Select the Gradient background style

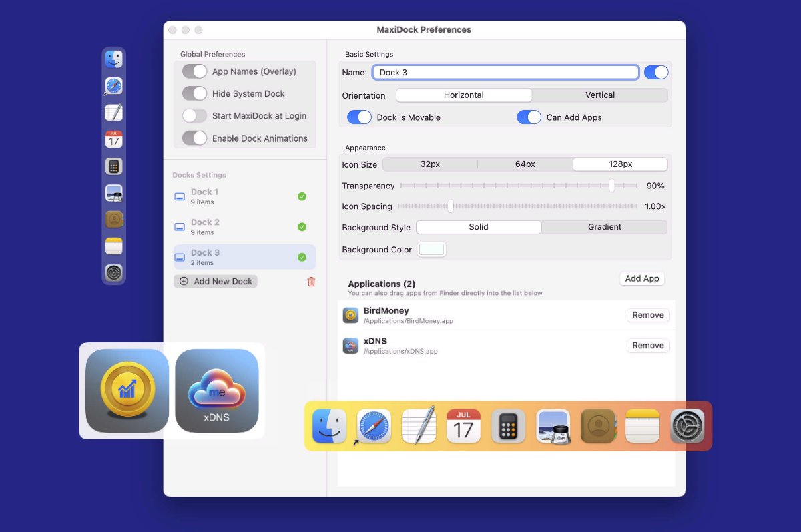(603, 227)
